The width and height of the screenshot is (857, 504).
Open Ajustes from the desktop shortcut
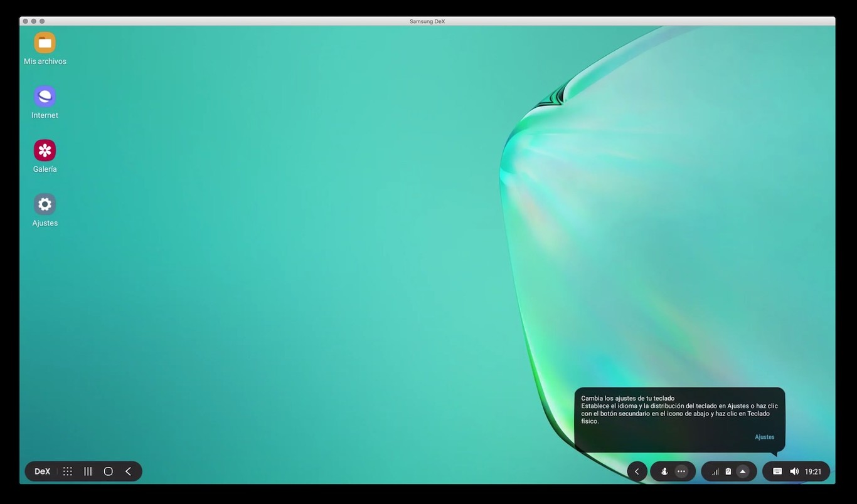pos(45,204)
